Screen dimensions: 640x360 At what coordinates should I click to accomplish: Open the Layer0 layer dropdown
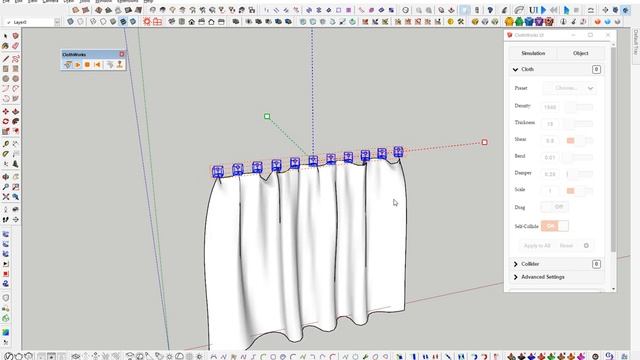(57, 22)
